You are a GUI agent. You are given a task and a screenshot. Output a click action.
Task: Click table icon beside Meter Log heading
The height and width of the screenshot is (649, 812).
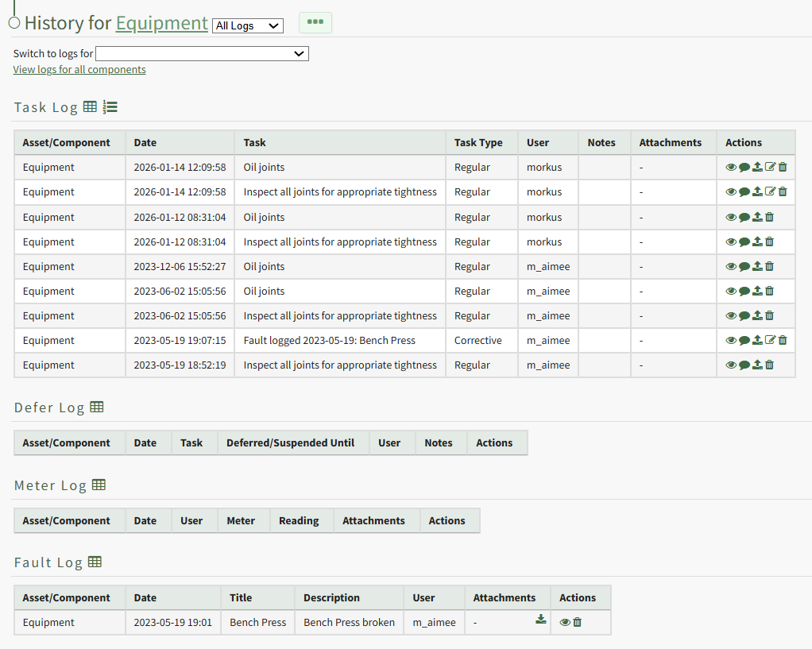click(99, 485)
